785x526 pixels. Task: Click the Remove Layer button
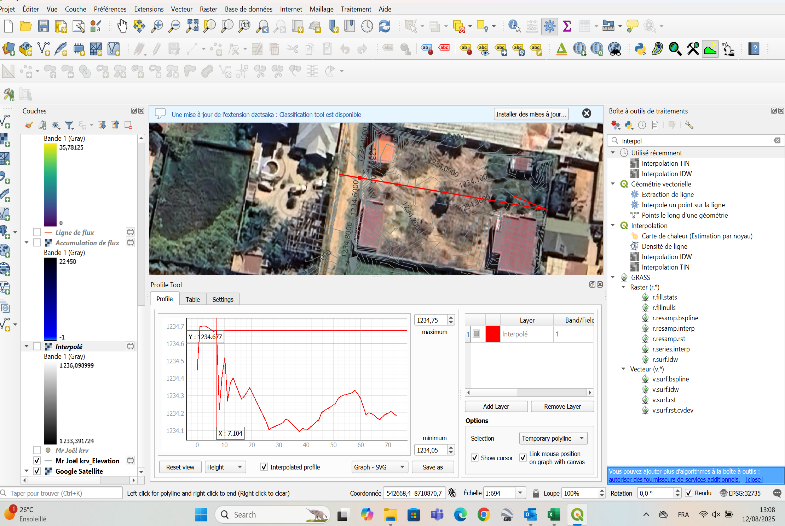pos(562,406)
